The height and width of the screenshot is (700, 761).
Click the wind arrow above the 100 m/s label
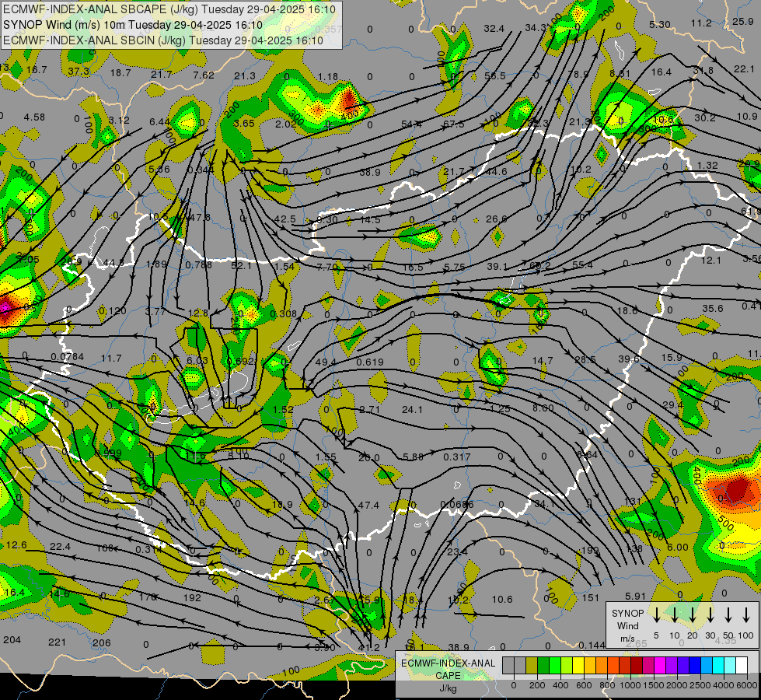pyautogui.click(x=746, y=614)
